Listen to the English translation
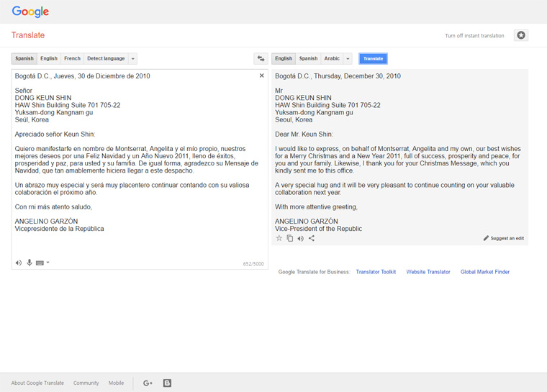Image resolution: width=547 pixels, height=392 pixels. (x=300, y=239)
